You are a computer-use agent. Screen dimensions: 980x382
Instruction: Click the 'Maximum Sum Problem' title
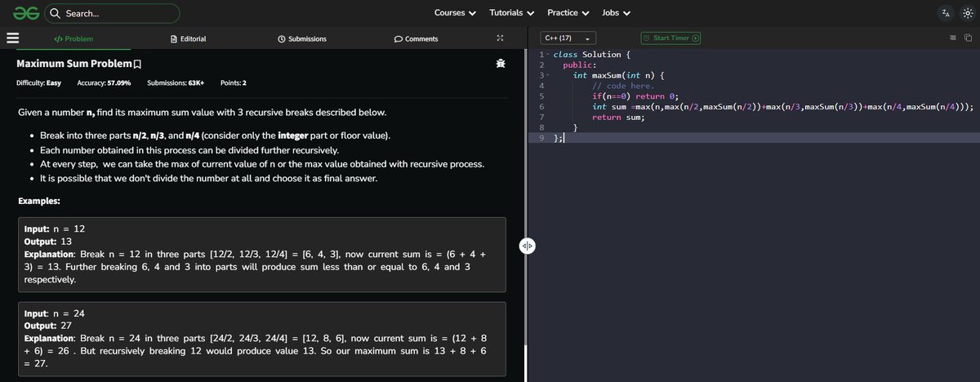pos(73,63)
